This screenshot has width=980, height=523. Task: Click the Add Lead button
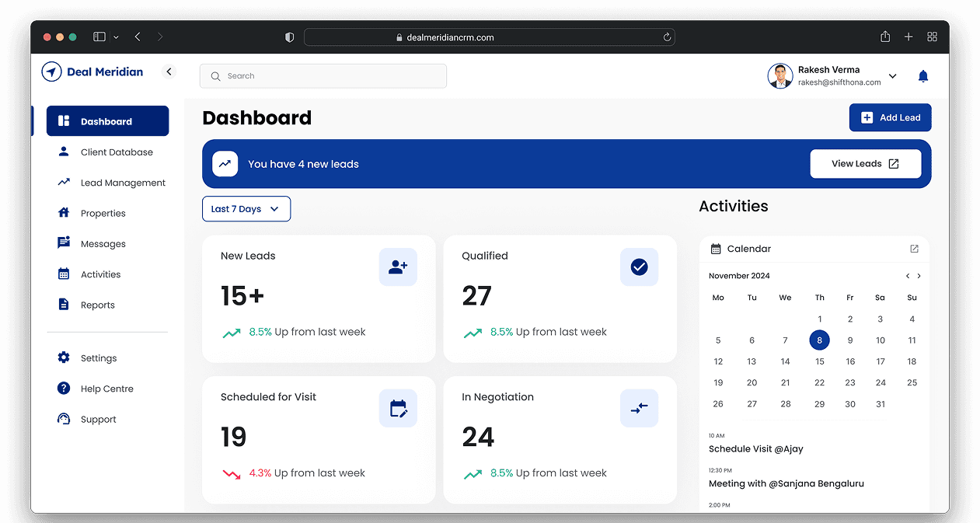click(890, 117)
